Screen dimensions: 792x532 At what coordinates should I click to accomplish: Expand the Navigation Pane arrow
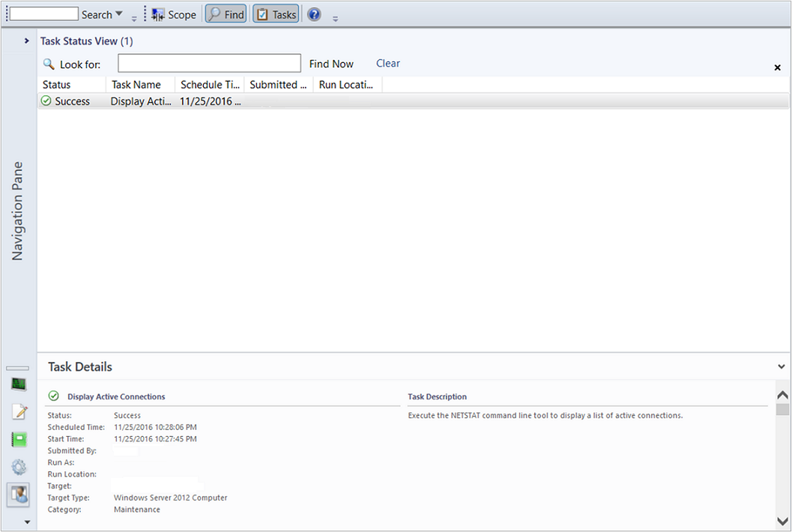[26, 41]
